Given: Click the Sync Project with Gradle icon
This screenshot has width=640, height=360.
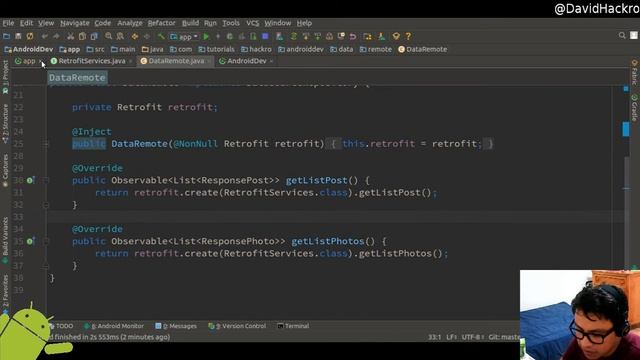Looking at the screenshot, I should 293,36.
